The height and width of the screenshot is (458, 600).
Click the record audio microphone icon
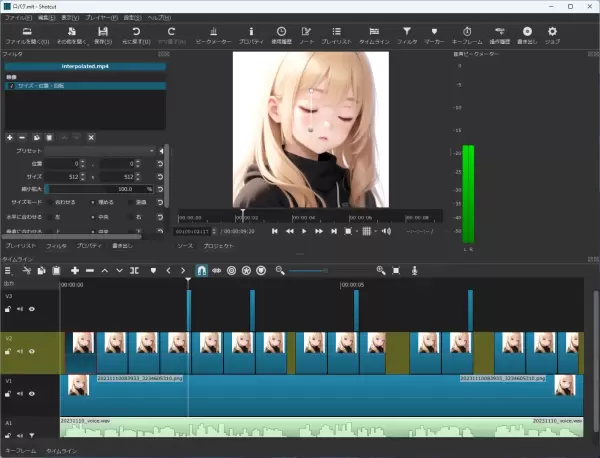click(x=414, y=271)
